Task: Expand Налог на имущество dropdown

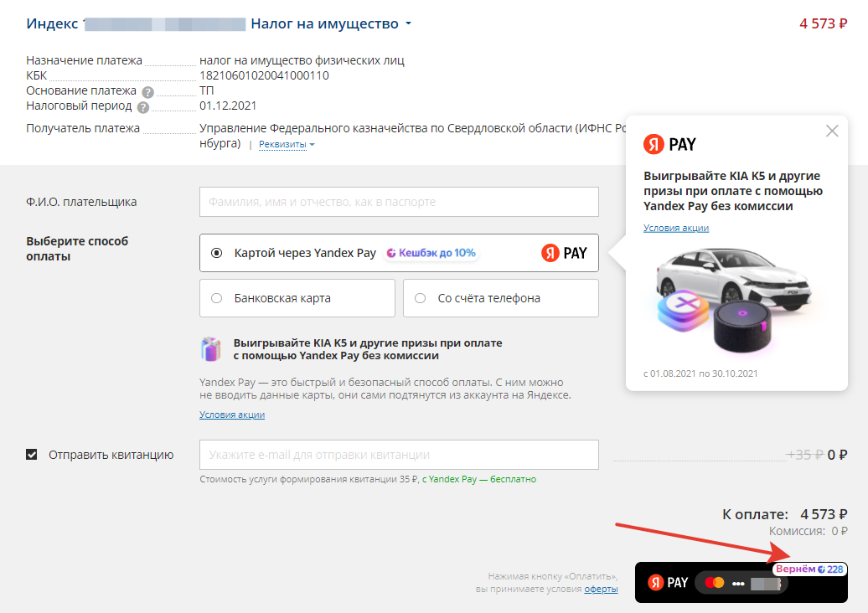Action: pos(331,23)
